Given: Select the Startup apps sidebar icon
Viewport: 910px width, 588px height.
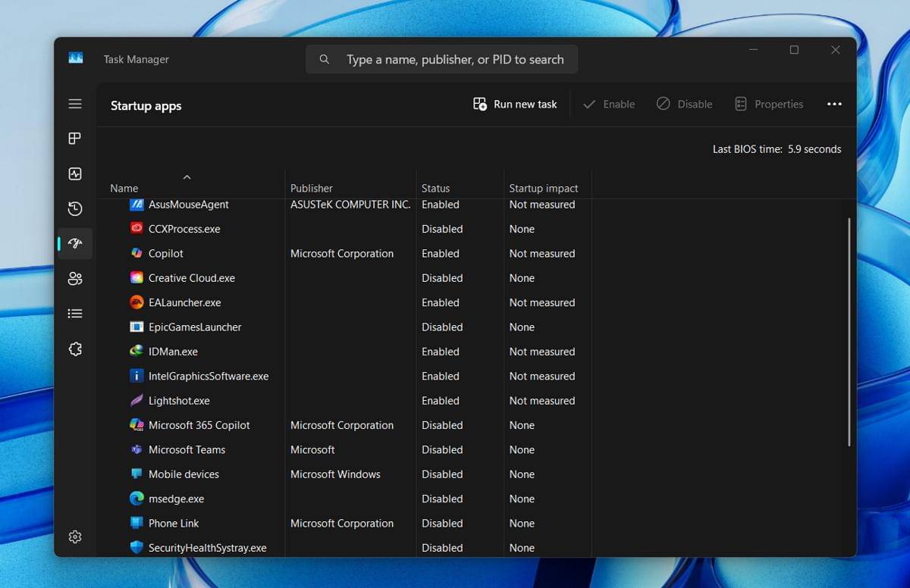Looking at the screenshot, I should [74, 243].
